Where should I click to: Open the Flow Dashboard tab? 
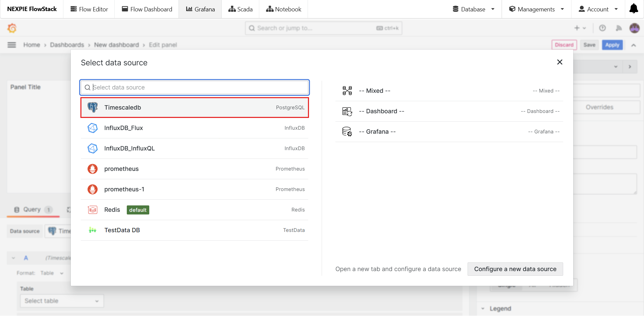(x=147, y=9)
